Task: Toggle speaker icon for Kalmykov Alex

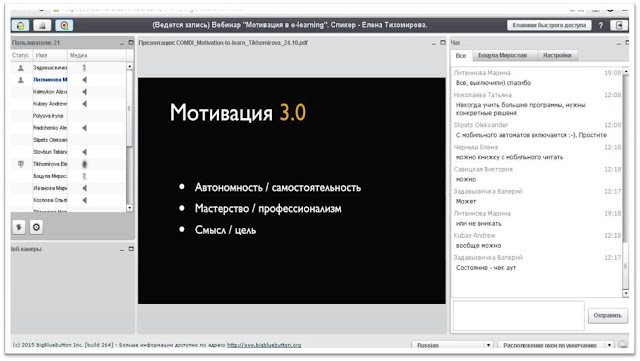Action: pos(84,92)
